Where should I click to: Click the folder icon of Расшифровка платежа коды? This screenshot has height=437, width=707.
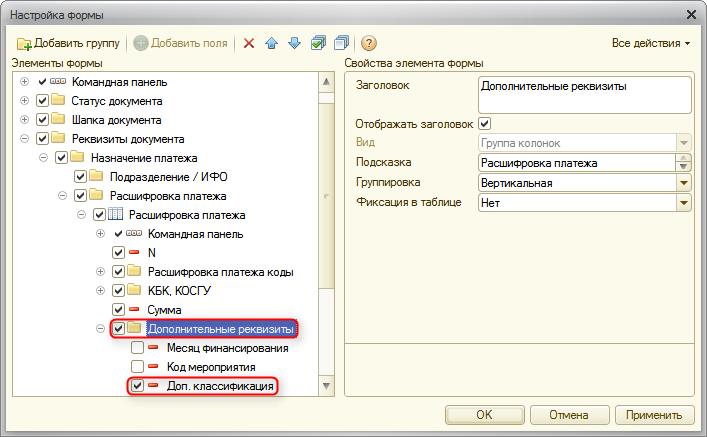134,271
